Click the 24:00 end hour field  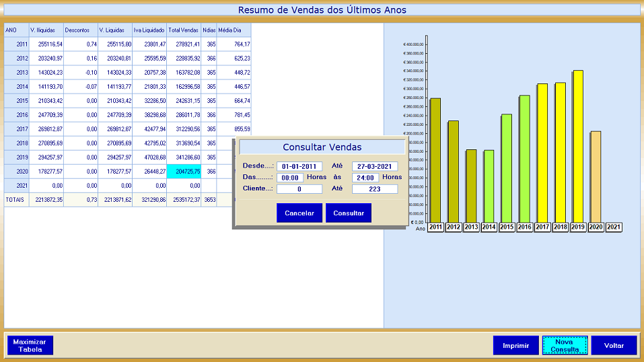(365, 178)
